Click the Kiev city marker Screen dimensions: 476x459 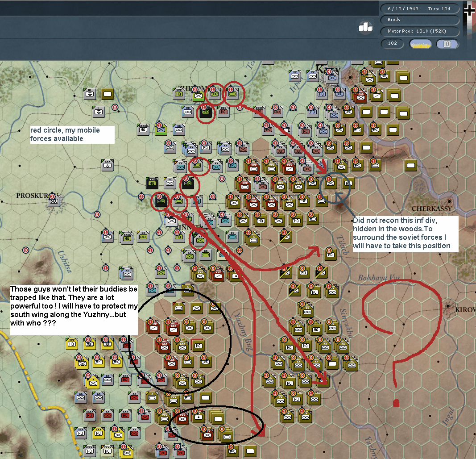[x=350, y=77]
